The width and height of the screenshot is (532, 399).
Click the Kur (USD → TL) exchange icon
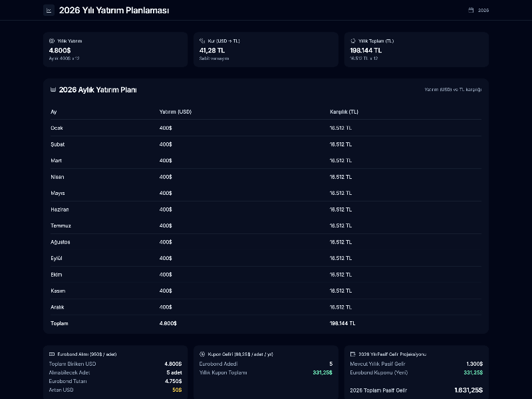pos(202,41)
